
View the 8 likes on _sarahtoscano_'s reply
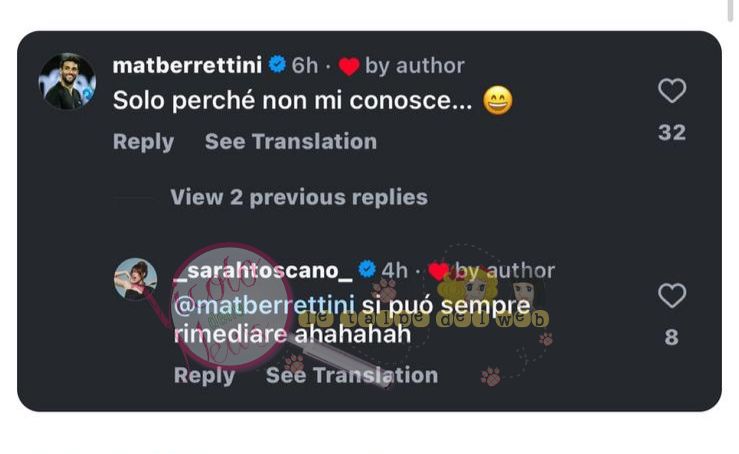click(672, 338)
